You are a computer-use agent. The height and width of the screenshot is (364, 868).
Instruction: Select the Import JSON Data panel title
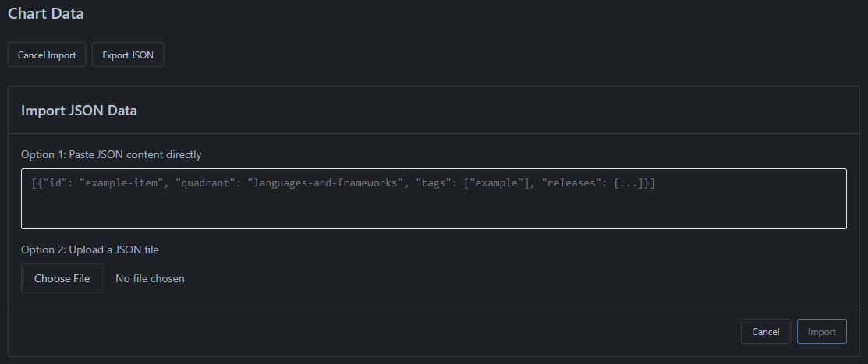pyautogui.click(x=79, y=111)
